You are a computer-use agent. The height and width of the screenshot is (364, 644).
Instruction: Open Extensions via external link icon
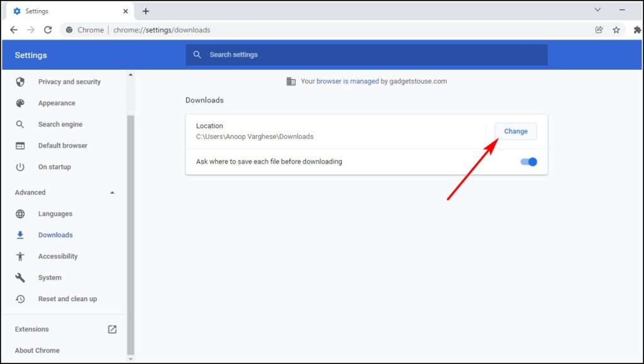coord(112,329)
